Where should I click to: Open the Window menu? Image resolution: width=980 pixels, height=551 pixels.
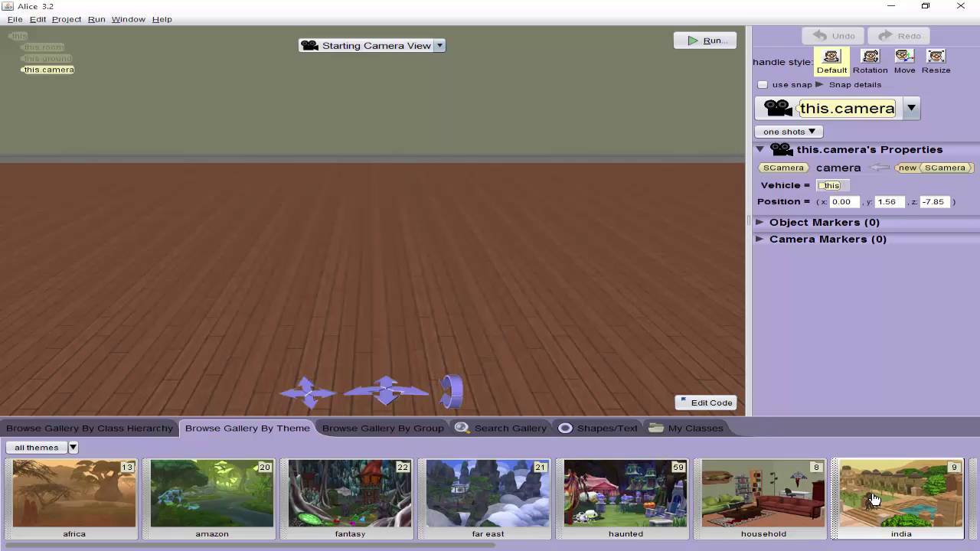[x=129, y=19]
